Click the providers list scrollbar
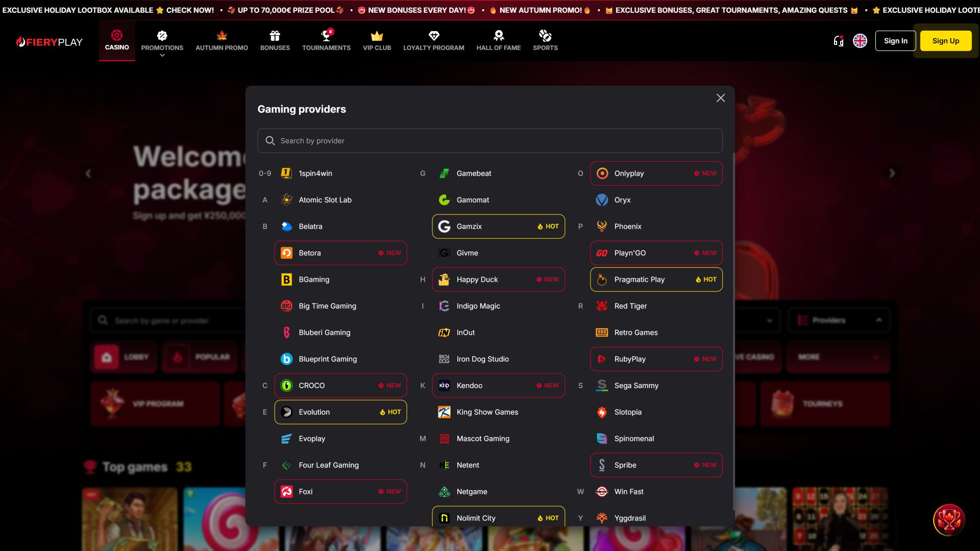This screenshot has width=980, height=551. (733, 332)
